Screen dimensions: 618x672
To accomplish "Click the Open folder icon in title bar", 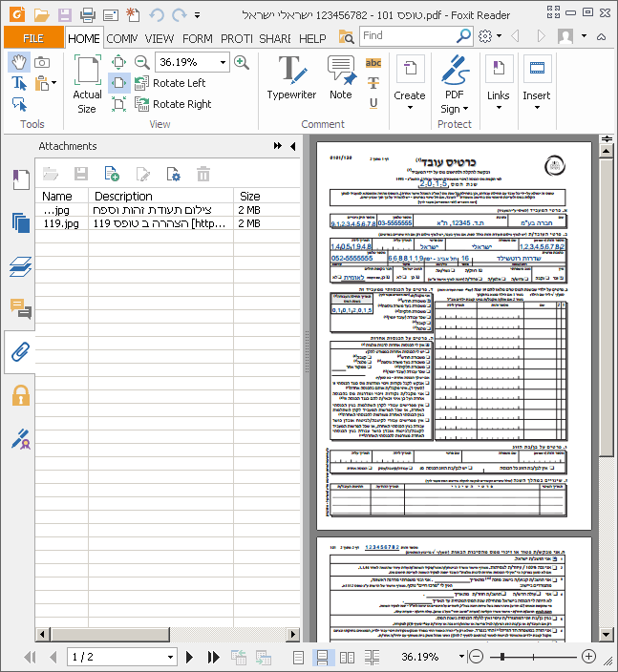I will coord(42,15).
